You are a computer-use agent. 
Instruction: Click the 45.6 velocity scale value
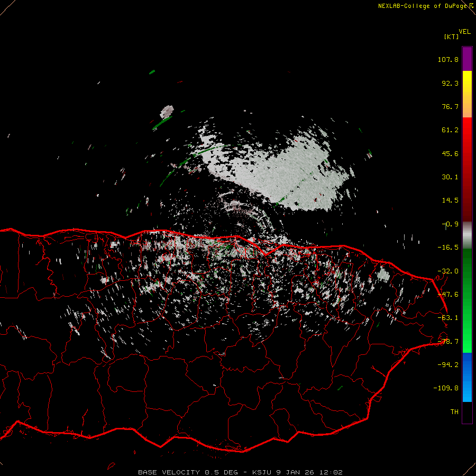coord(450,153)
